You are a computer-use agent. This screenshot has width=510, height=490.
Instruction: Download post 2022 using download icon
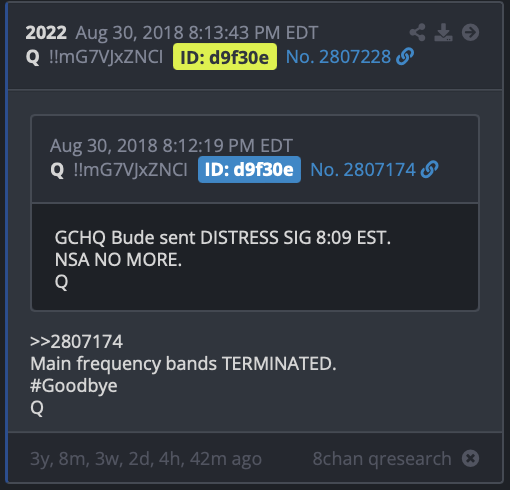[x=443, y=32]
